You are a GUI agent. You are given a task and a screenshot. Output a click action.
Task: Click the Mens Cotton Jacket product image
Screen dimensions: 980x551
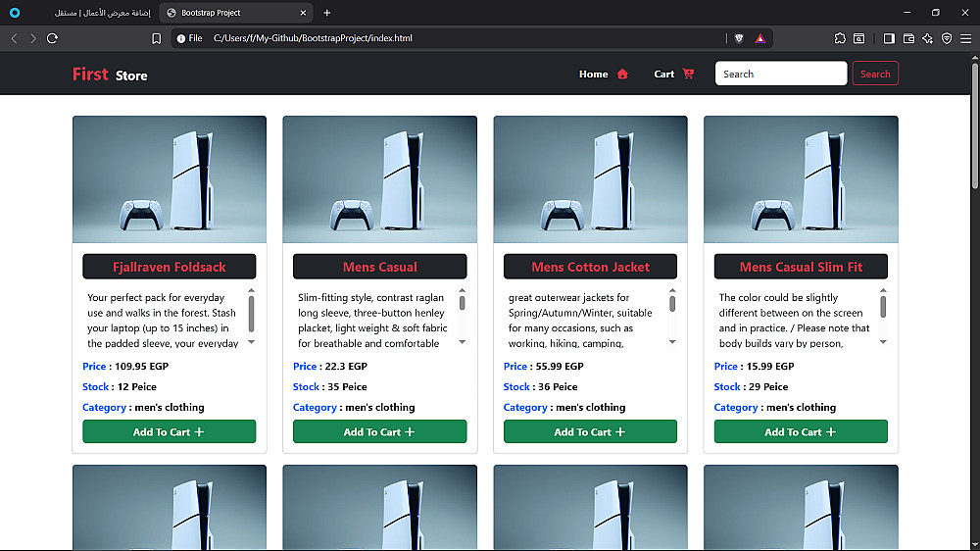pos(590,178)
